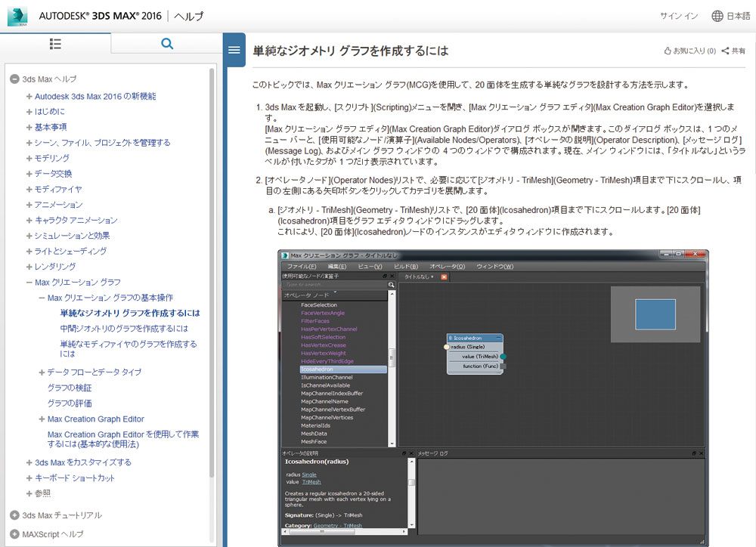Click the globe language icon
This screenshot has height=547, width=756.
[x=717, y=16]
